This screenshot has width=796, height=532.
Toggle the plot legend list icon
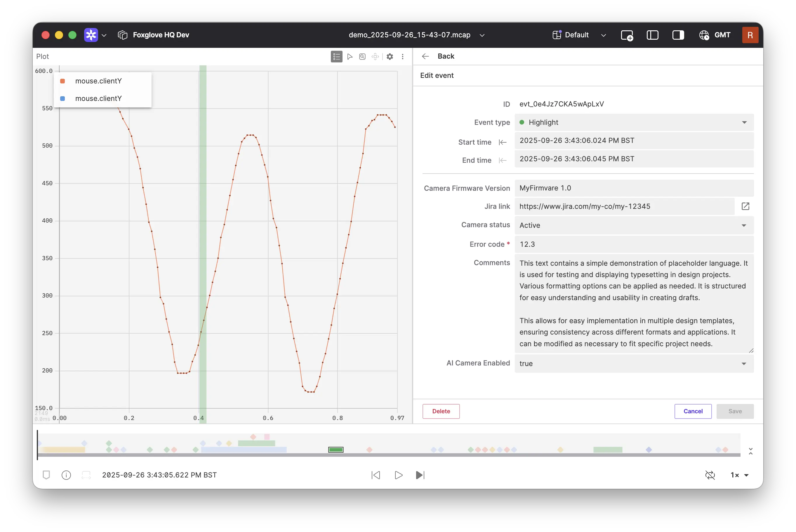[x=336, y=57]
